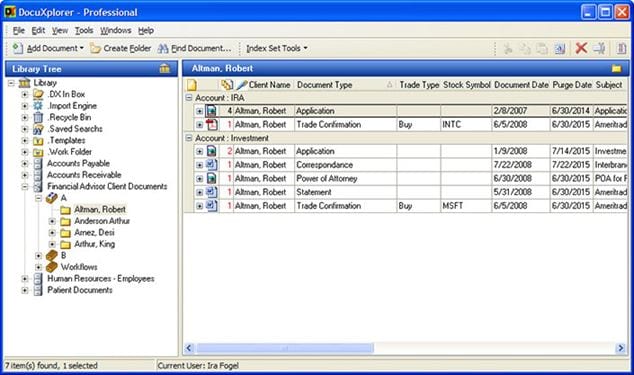Expand the .DX In Box node
The image size is (634, 375).
[x=25, y=94]
